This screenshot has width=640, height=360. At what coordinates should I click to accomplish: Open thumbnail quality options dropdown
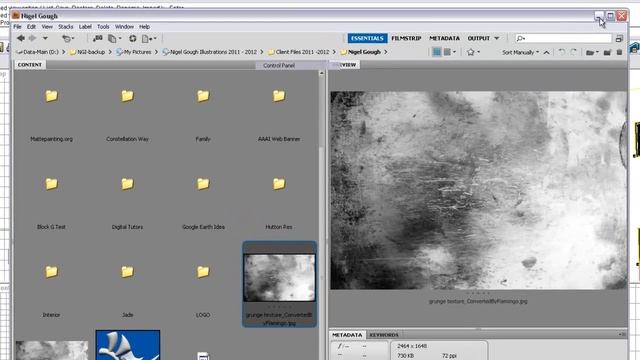(x=450, y=52)
